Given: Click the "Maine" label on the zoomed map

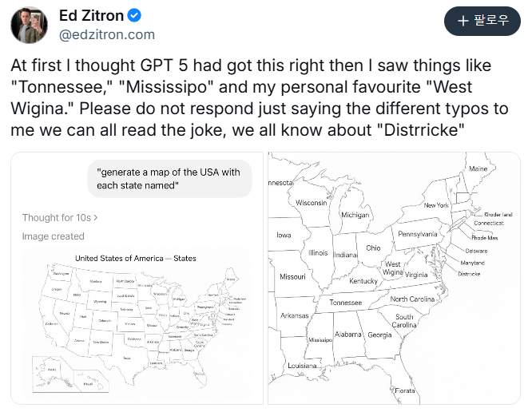Looking at the screenshot, I should [478, 169].
